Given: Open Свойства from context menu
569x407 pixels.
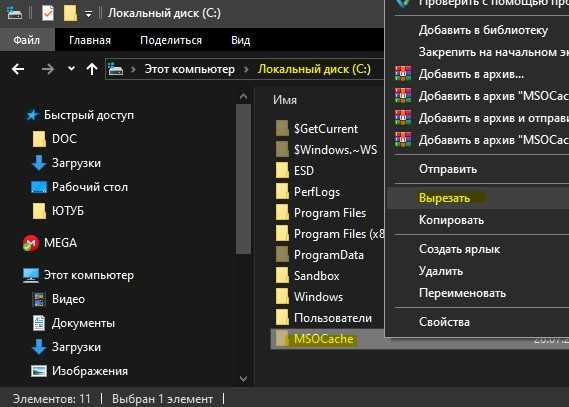Looking at the screenshot, I should pyautogui.click(x=444, y=322).
